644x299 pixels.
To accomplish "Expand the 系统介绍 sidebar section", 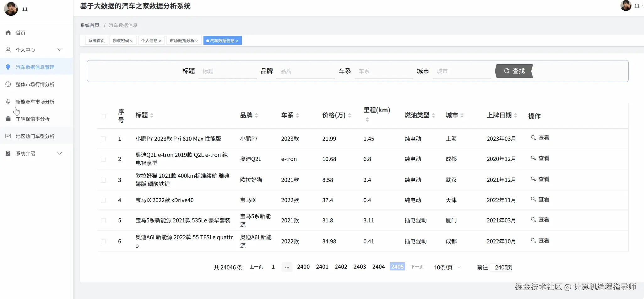I will tap(60, 153).
